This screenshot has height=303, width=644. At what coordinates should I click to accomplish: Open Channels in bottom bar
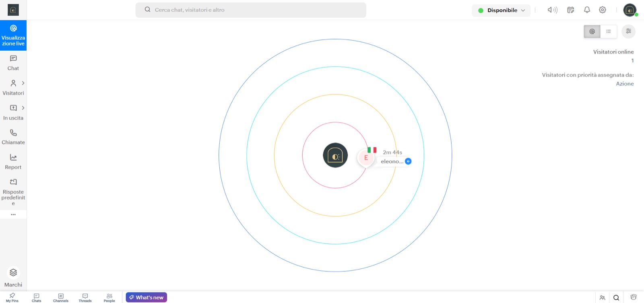pos(61,298)
